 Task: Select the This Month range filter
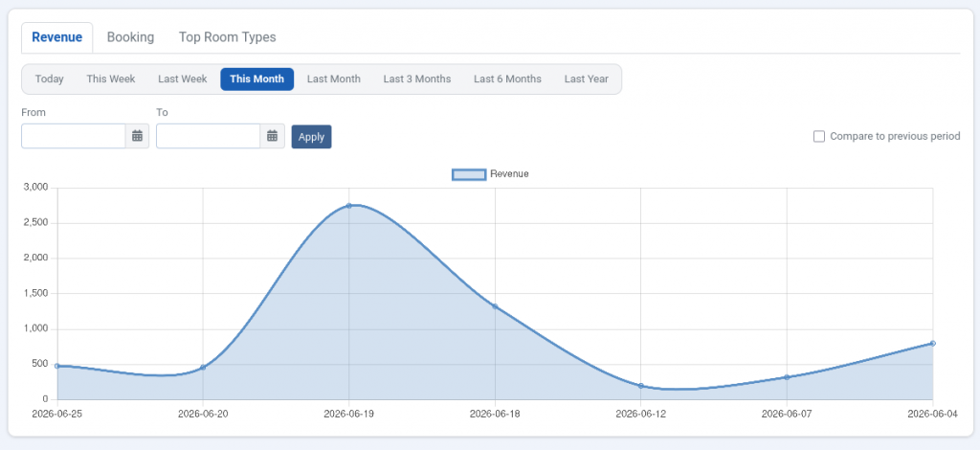(256, 79)
